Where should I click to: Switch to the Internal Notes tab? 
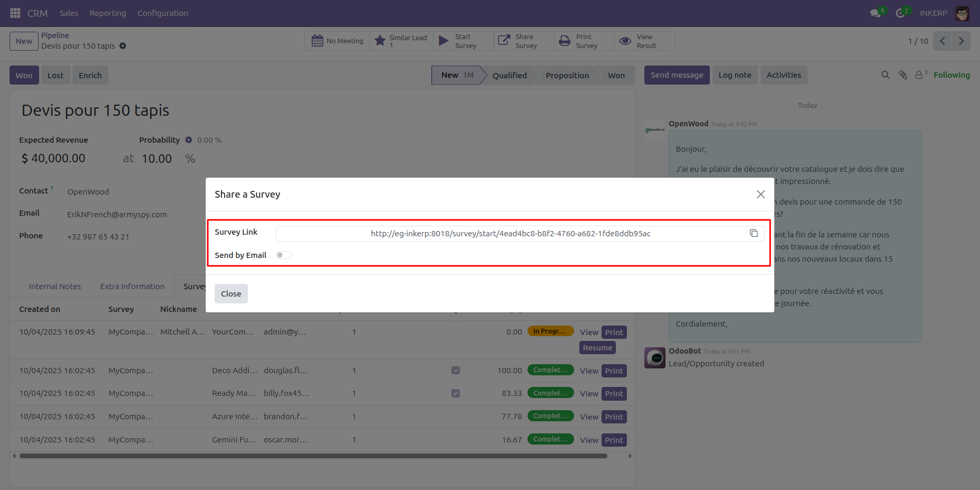pos(55,286)
